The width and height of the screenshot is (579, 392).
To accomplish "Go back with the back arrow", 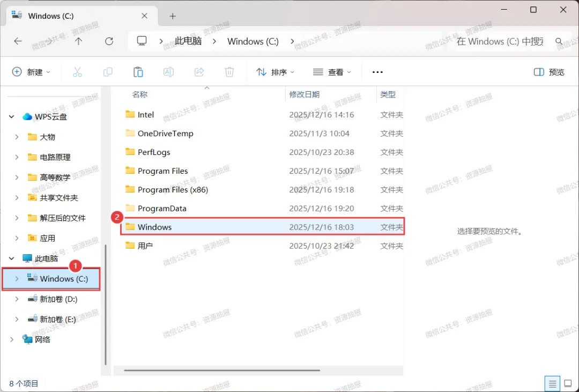I will click(18, 41).
